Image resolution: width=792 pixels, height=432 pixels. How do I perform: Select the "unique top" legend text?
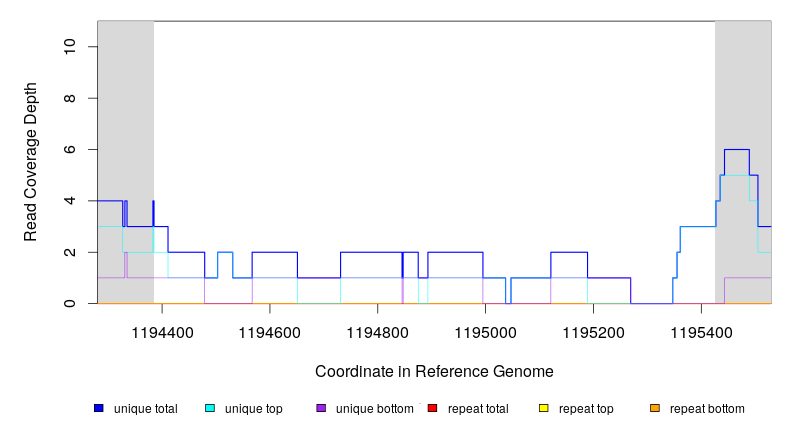(254, 409)
